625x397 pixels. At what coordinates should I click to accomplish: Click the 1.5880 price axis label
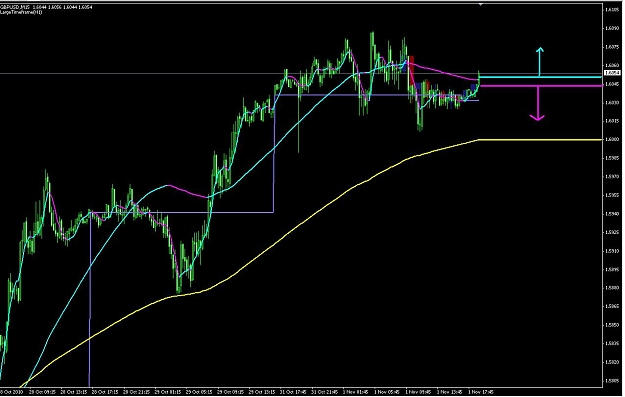pyautogui.click(x=612, y=288)
